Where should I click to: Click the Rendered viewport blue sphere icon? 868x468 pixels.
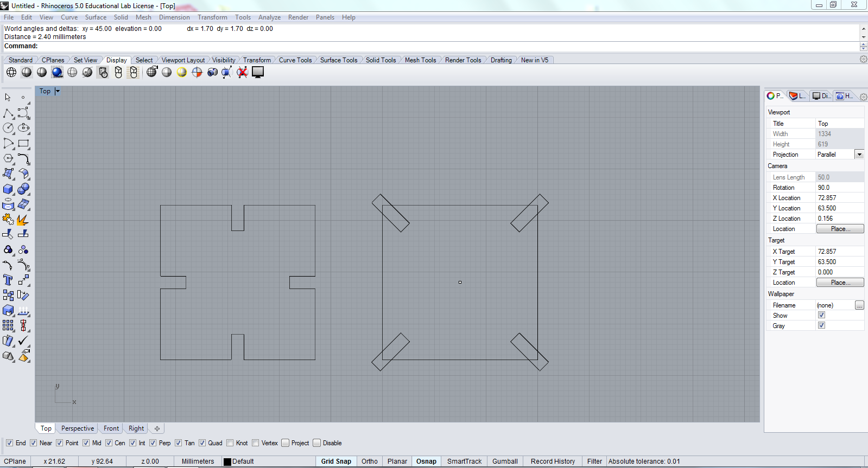point(57,72)
